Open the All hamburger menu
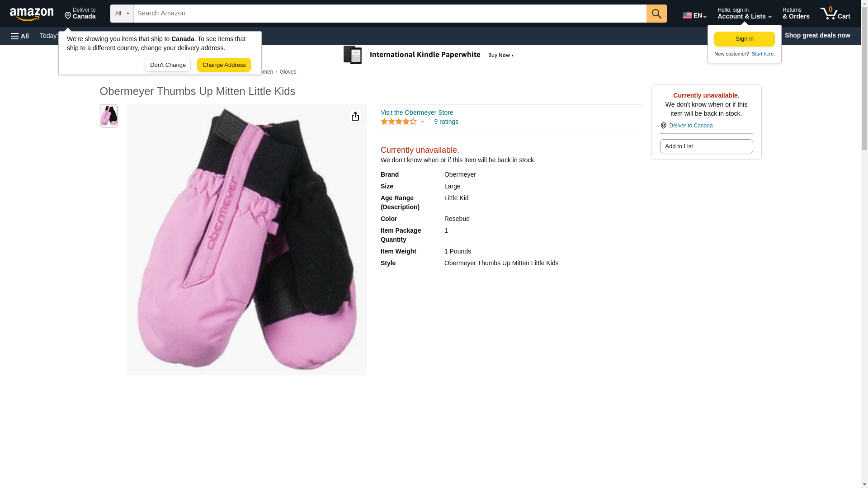Viewport: 868px width, 488px height. coord(20,36)
